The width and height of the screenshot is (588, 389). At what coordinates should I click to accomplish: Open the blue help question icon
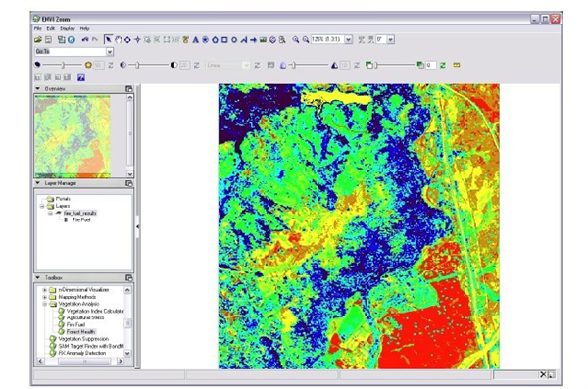81,77
